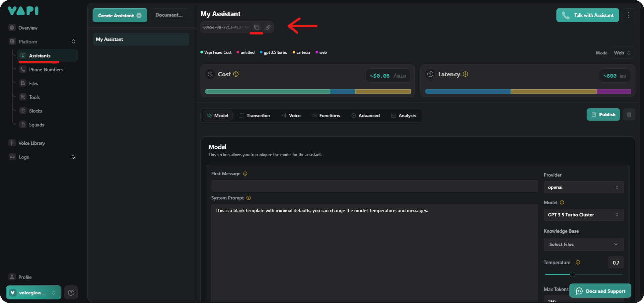Click the 'gpt 3.5 turbo' legend label

275,52
